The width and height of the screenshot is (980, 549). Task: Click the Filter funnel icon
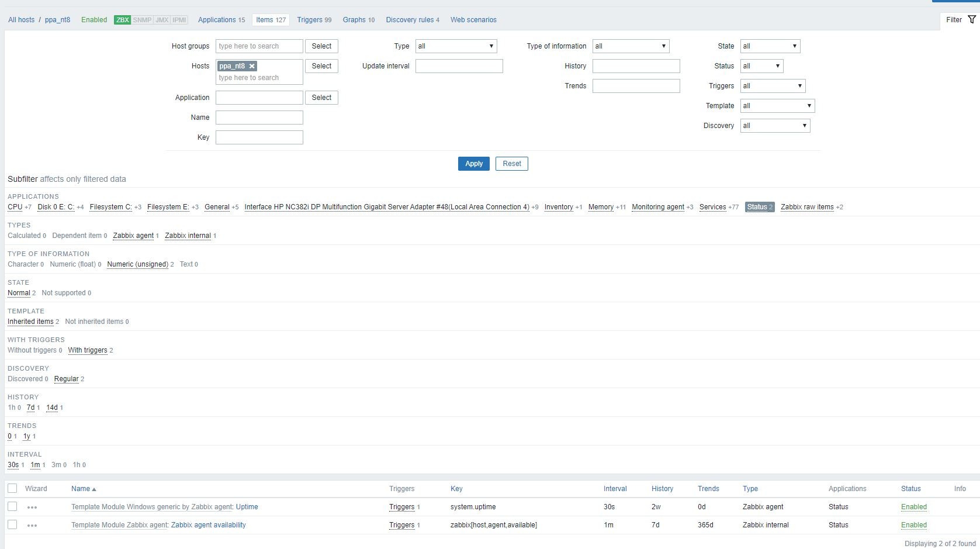point(971,20)
